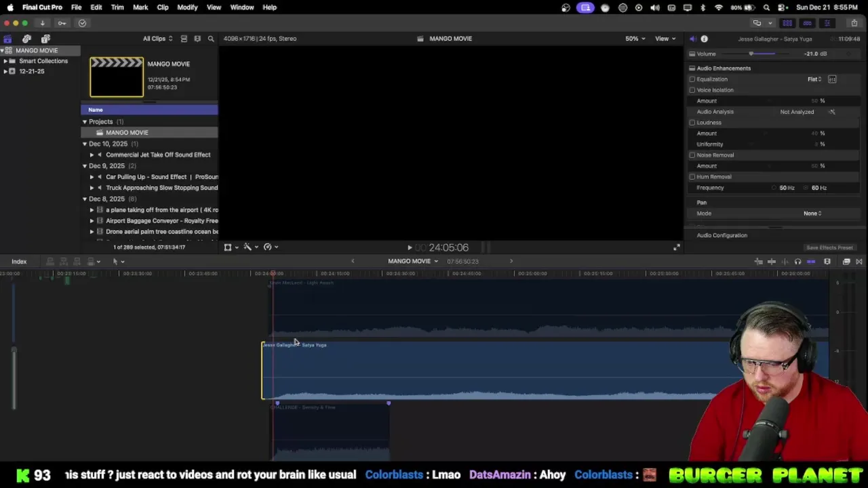This screenshot has width=868, height=488.
Task: Open the Pan Mode None dropdown
Action: click(812, 213)
